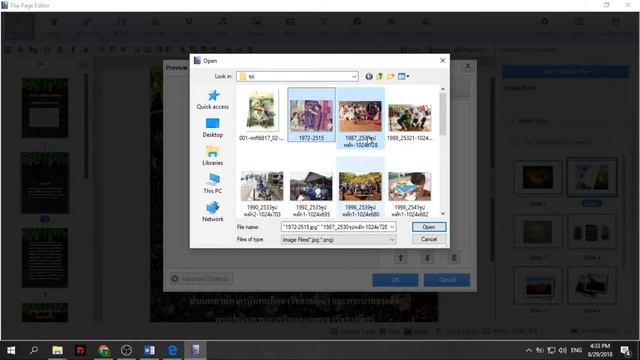Viewport: 640px width, 360px height.
Task: Open the Windows Start menu
Action: (x=11, y=350)
